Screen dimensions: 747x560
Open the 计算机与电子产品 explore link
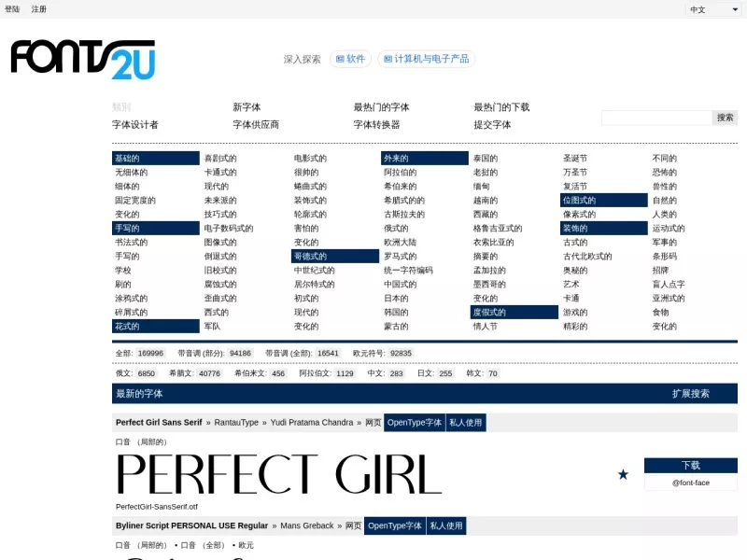427,59
